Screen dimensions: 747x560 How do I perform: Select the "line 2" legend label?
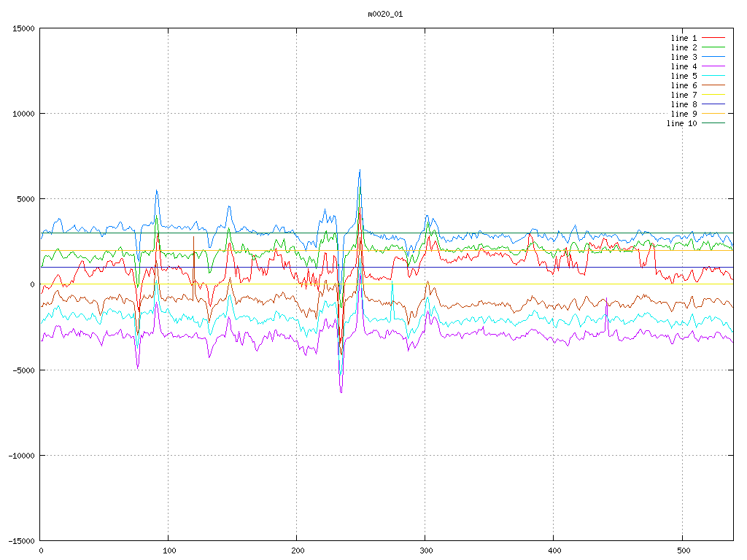click(x=684, y=47)
